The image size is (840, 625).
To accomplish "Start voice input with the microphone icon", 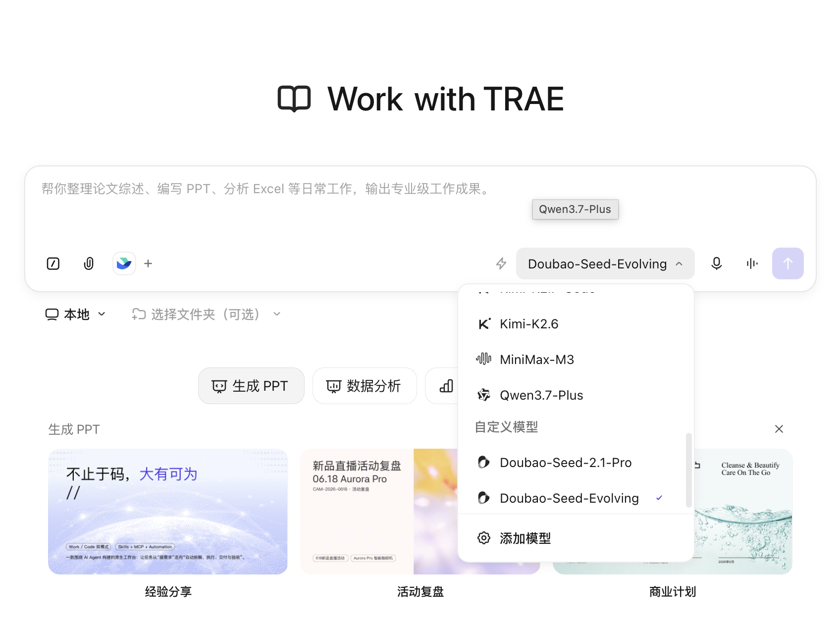I will (716, 263).
